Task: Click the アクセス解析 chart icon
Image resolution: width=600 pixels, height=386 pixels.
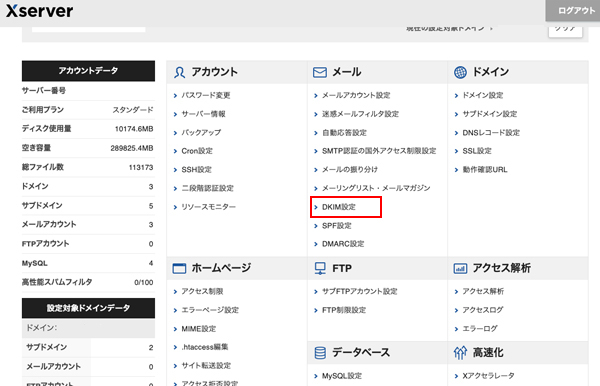Action: tap(460, 269)
